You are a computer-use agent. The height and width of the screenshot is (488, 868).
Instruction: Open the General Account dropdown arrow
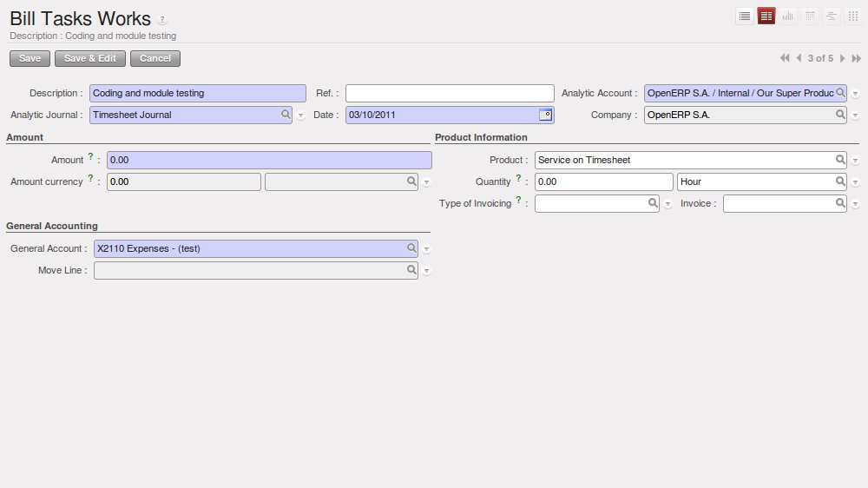point(427,249)
